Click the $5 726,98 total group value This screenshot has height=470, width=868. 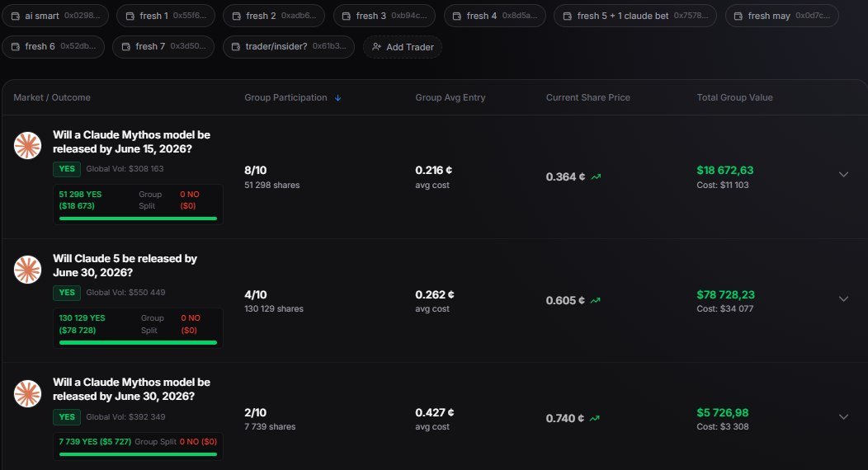point(723,412)
